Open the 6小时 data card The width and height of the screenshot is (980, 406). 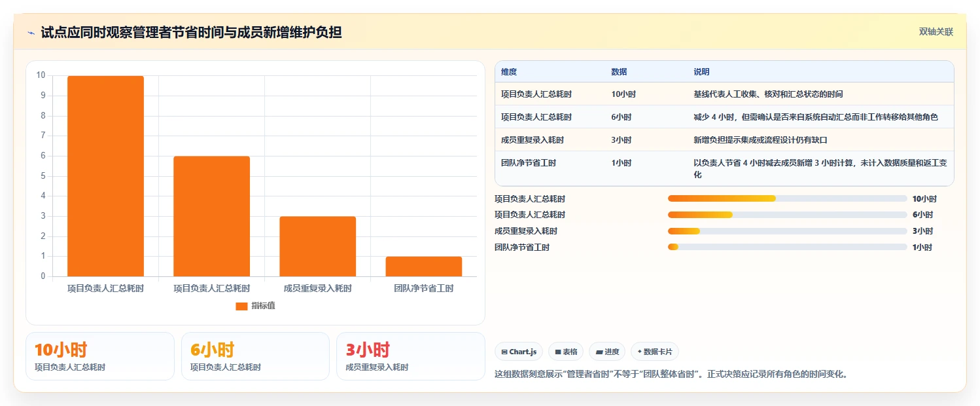(255, 356)
